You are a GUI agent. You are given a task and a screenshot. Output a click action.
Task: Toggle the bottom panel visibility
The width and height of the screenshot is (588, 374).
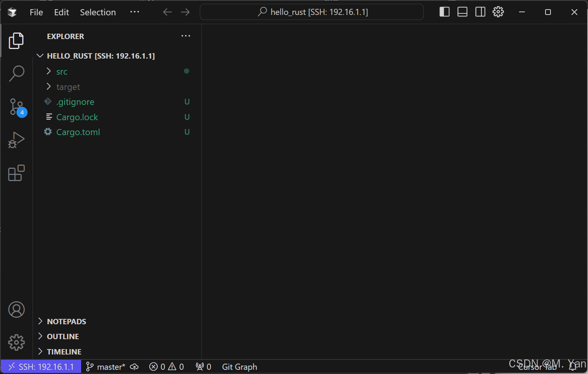[x=462, y=11]
